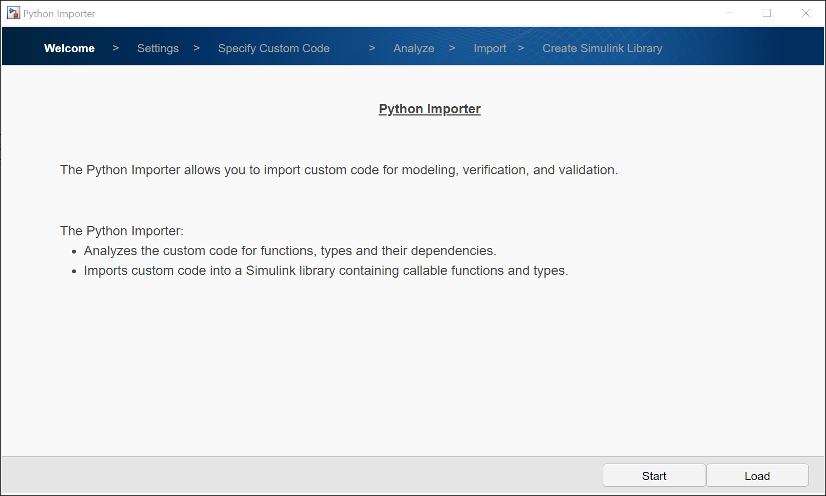The height and width of the screenshot is (496, 826).
Task: Minimize the Python Importer window
Action: coord(729,13)
